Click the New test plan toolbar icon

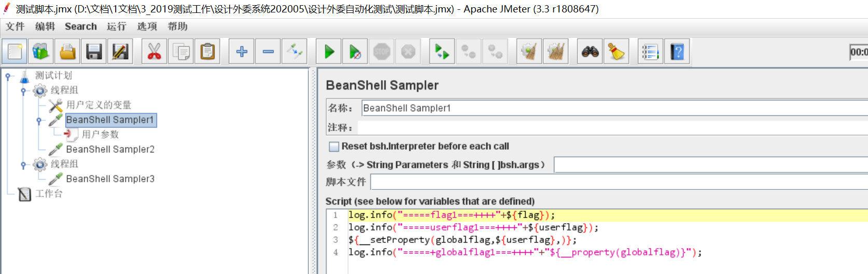15,51
